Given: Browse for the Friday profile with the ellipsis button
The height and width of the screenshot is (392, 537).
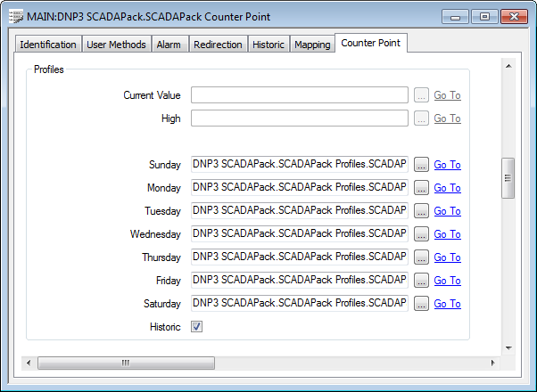Looking at the screenshot, I should point(421,281).
